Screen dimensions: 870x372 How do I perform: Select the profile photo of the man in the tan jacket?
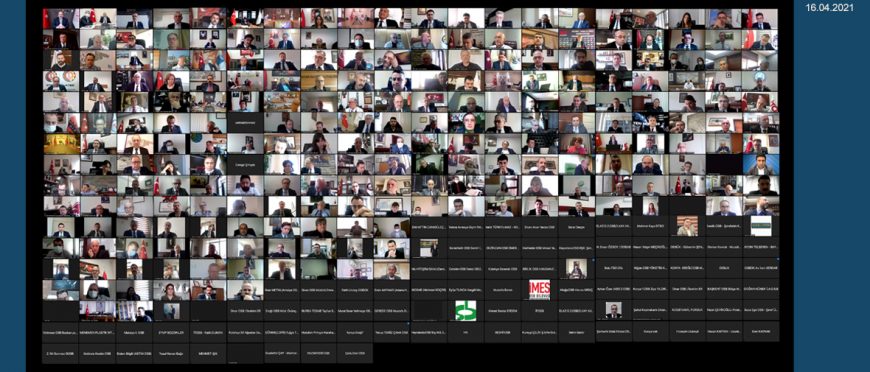click(686, 227)
